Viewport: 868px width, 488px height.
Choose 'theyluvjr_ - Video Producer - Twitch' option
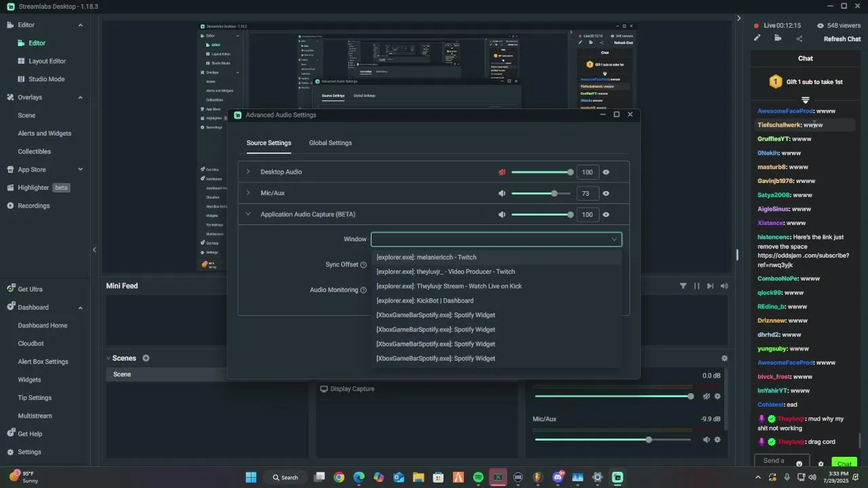496,272
